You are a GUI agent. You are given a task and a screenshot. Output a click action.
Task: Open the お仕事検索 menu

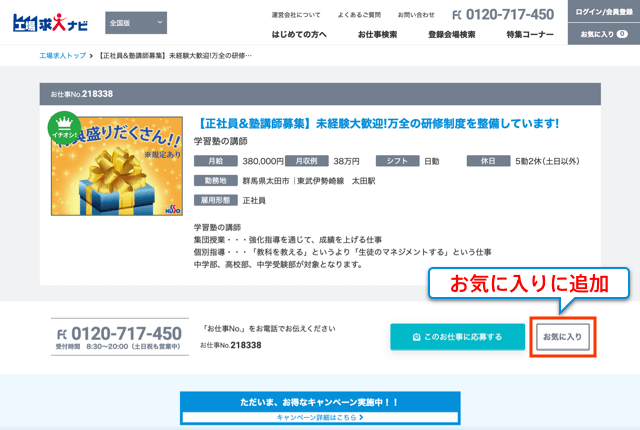[377, 35]
